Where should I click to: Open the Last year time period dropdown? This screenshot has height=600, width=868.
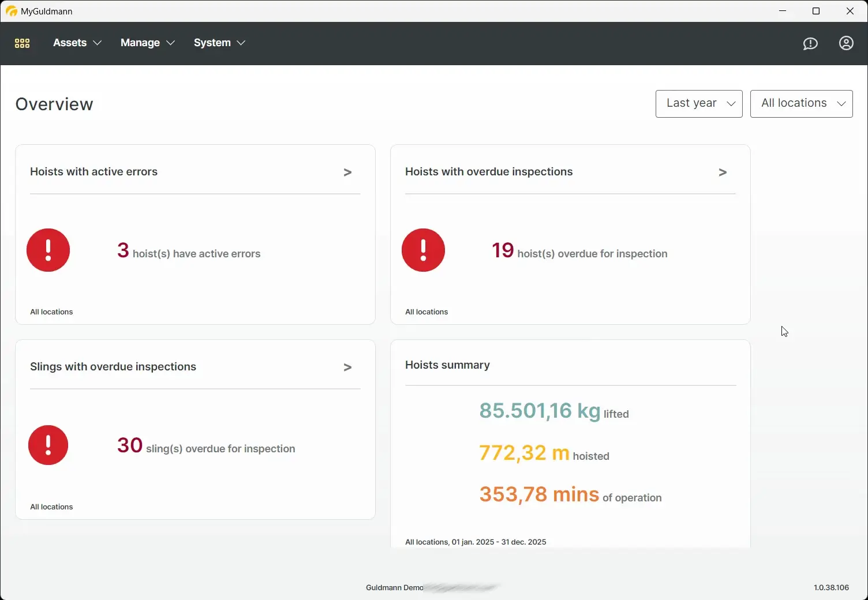(x=698, y=103)
